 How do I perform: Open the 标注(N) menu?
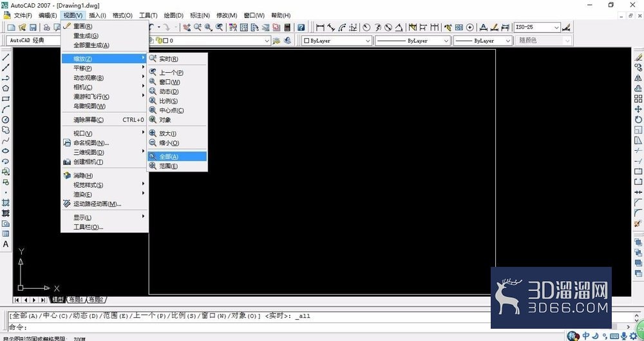click(200, 15)
